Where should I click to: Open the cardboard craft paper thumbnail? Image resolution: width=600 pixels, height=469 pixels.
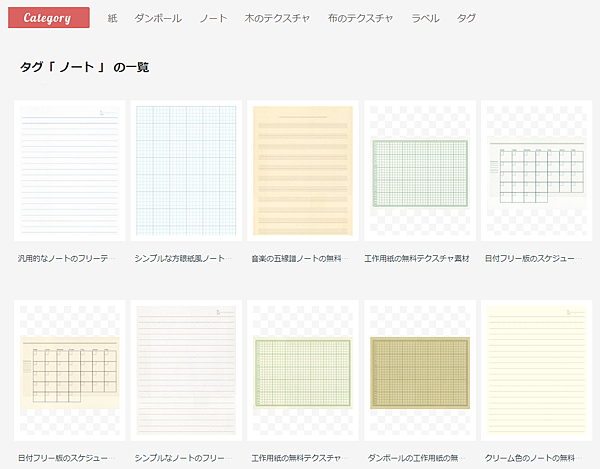pyautogui.click(x=420, y=370)
